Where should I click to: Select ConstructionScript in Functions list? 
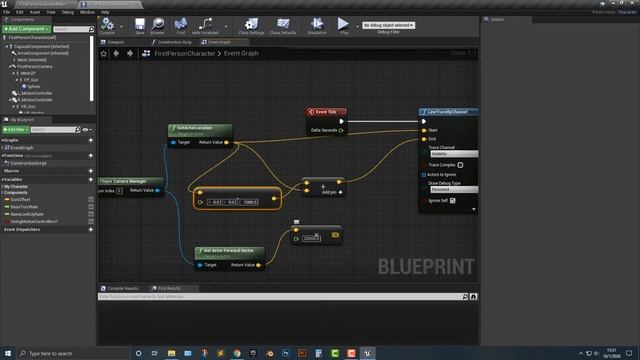click(28, 163)
